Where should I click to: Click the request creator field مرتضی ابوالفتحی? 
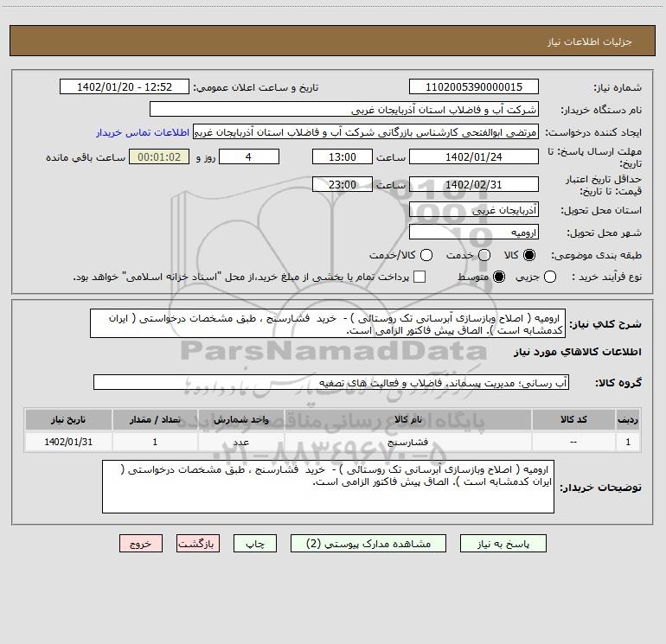click(366, 132)
